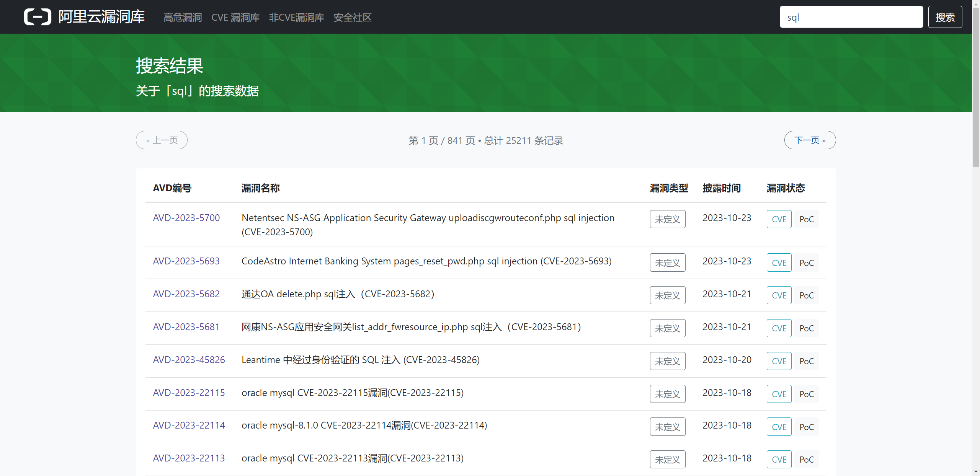Screen dimensions: 980x476
Task: Click the 网康NS-ASG list_addr_fwresource_ip.php vulnerability name
Action: click(412, 327)
